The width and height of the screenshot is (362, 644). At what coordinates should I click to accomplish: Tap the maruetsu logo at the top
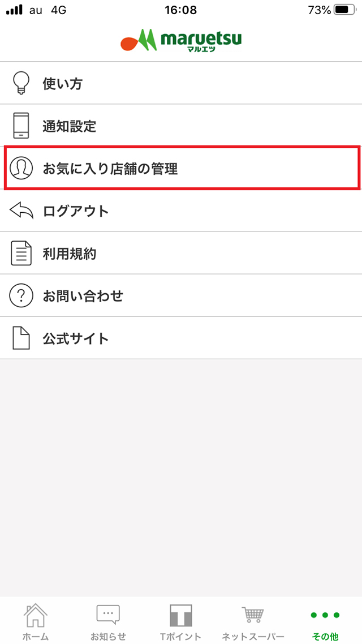[x=181, y=40]
